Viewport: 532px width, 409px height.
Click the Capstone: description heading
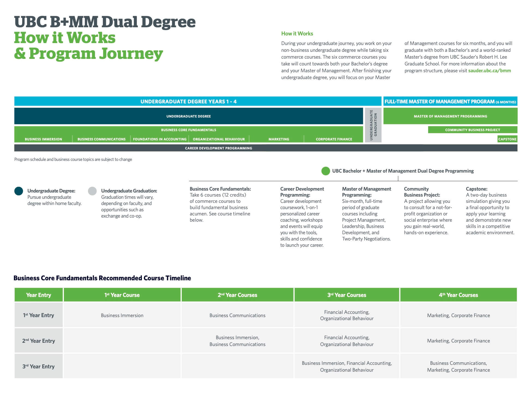point(476,189)
